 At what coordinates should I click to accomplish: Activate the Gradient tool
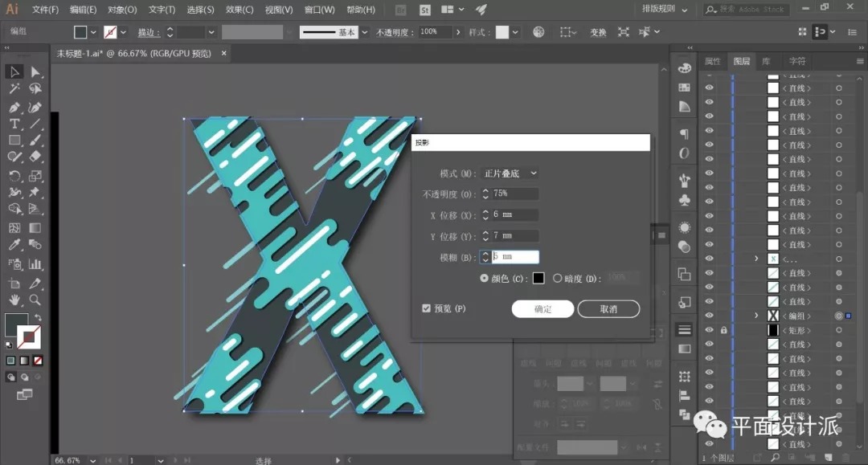(x=35, y=228)
